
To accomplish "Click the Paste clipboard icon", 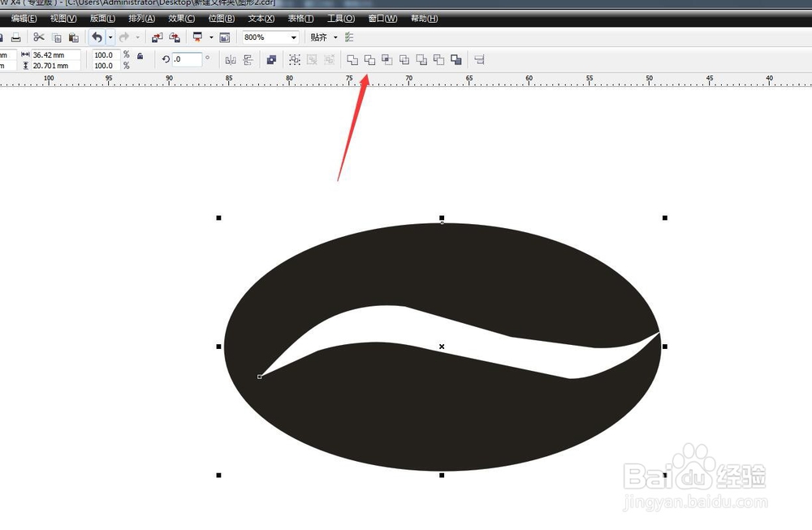I will [74, 38].
